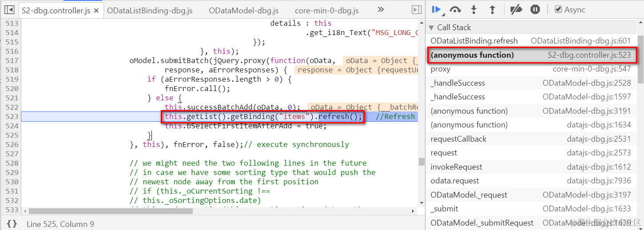The image size is (644, 230).
Task: Click the Line 525, Column 9 status
Action: 60,224
